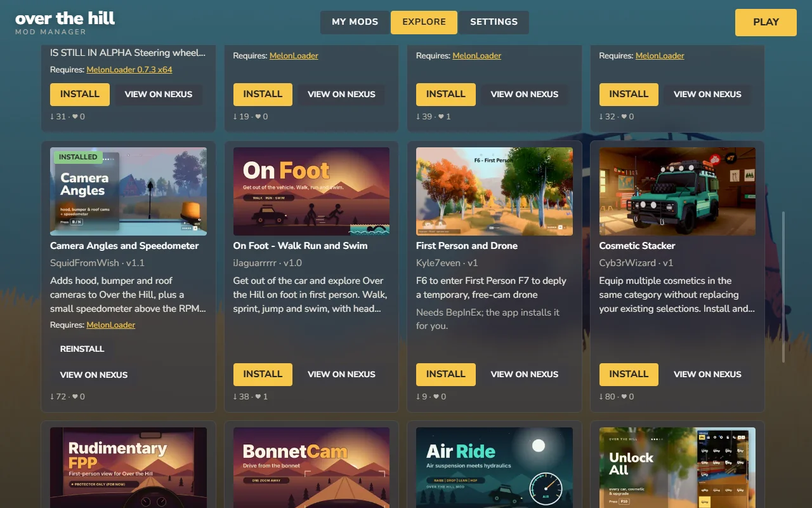812x508 pixels.
Task: Open MelonLoader link in card with 39 downloads
Action: click(x=477, y=56)
